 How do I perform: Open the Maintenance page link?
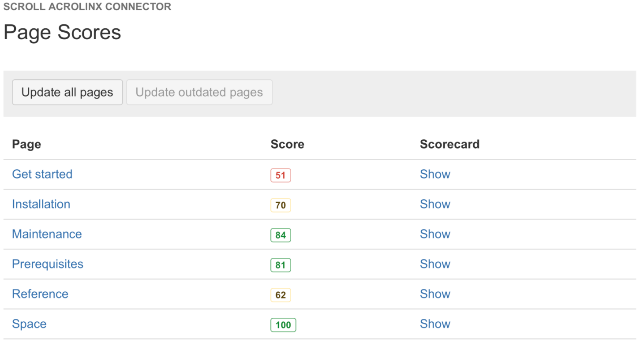point(47,234)
